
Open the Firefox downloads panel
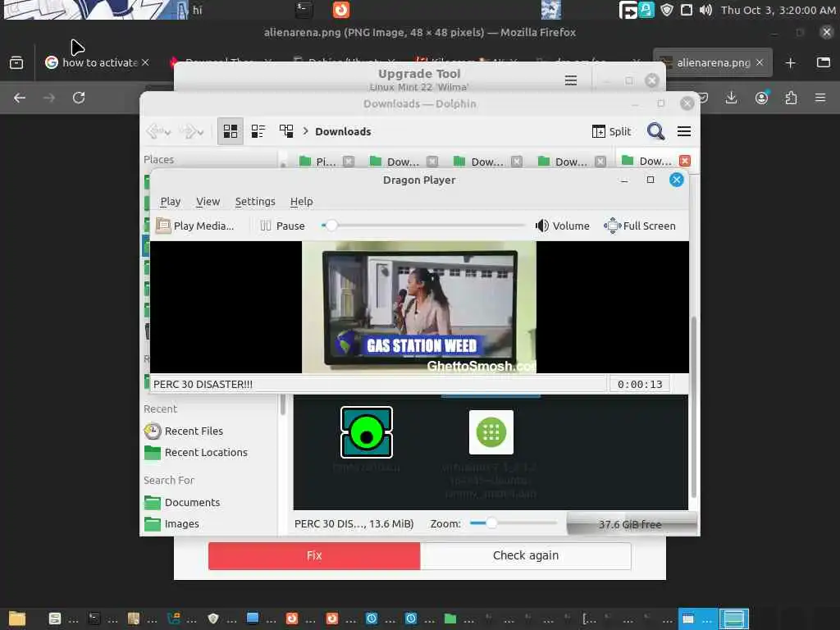tap(731, 98)
